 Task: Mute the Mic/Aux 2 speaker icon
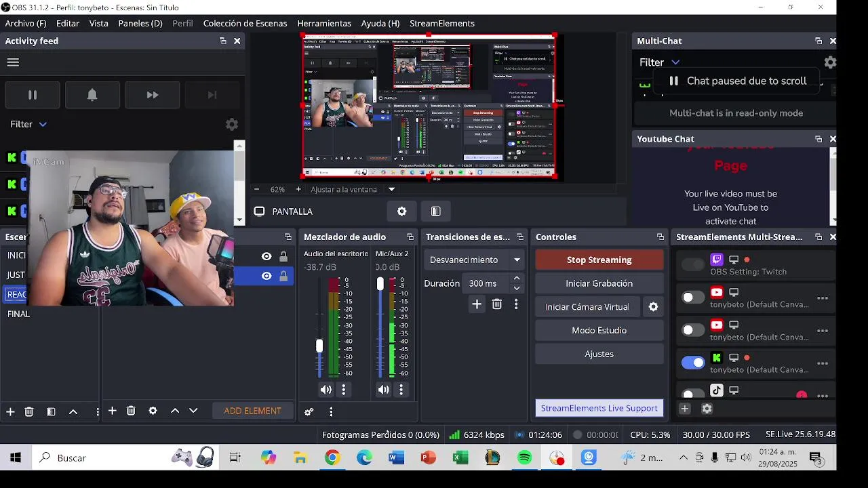point(384,390)
